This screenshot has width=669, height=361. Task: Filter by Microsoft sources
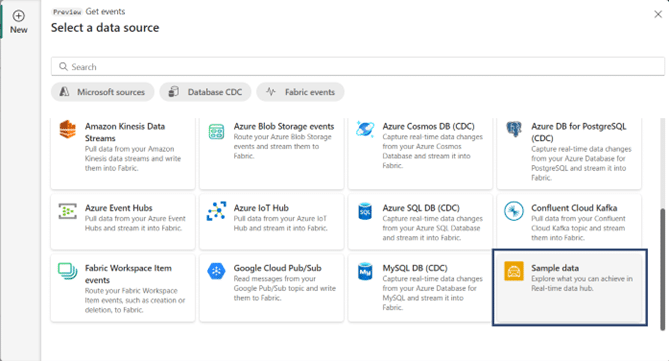tap(102, 92)
